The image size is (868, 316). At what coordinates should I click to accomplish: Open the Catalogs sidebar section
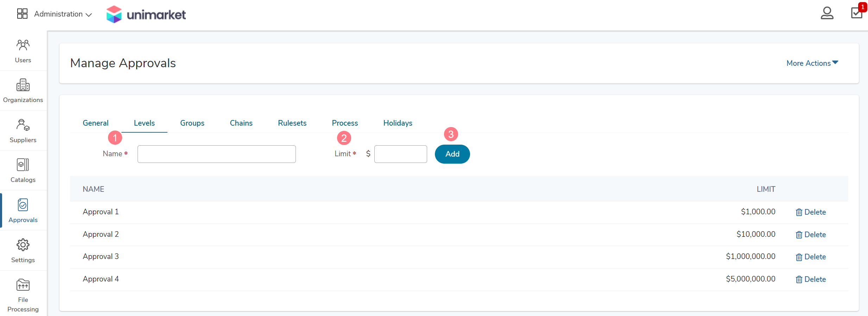(23, 171)
